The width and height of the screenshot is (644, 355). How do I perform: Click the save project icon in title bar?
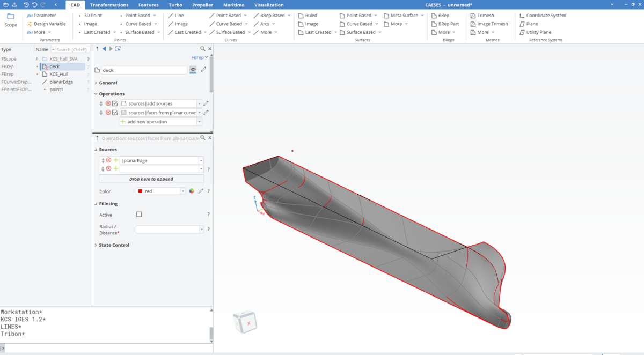13,4
